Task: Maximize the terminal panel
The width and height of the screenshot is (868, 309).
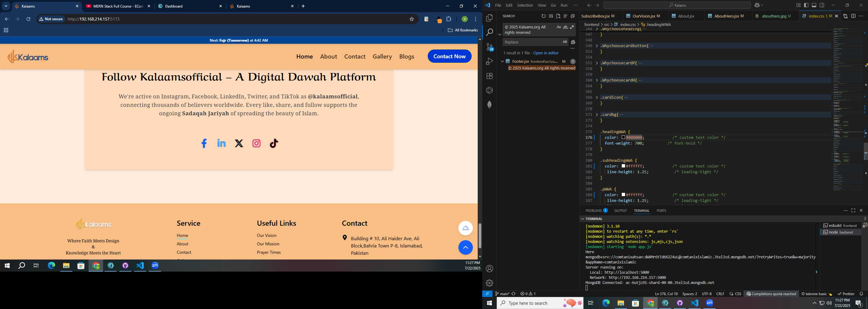Action: 853,211
